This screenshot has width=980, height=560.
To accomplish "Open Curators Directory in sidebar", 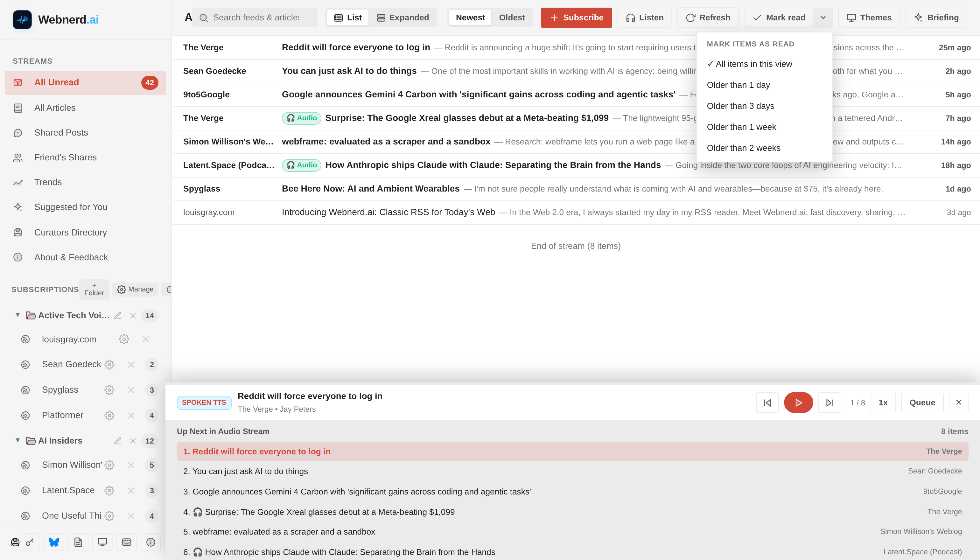I will [85, 232].
